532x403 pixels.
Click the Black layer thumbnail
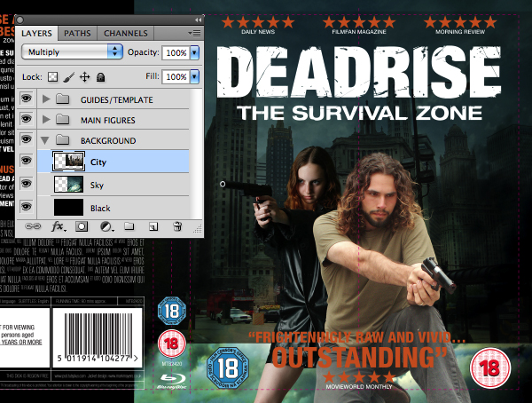click(68, 208)
